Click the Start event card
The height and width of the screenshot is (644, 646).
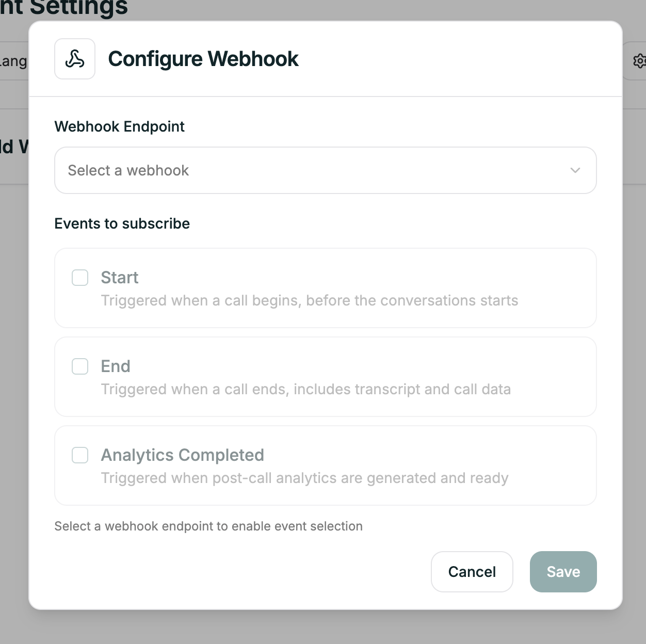[325, 288]
